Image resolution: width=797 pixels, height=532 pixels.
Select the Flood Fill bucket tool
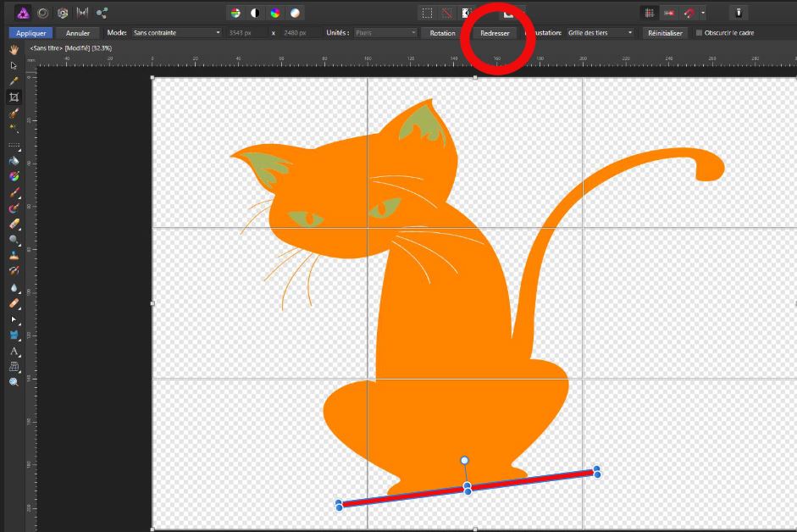(14, 161)
